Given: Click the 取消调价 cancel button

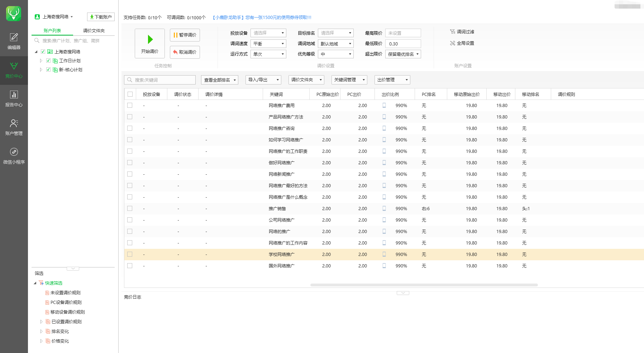Looking at the screenshot, I should [x=185, y=52].
